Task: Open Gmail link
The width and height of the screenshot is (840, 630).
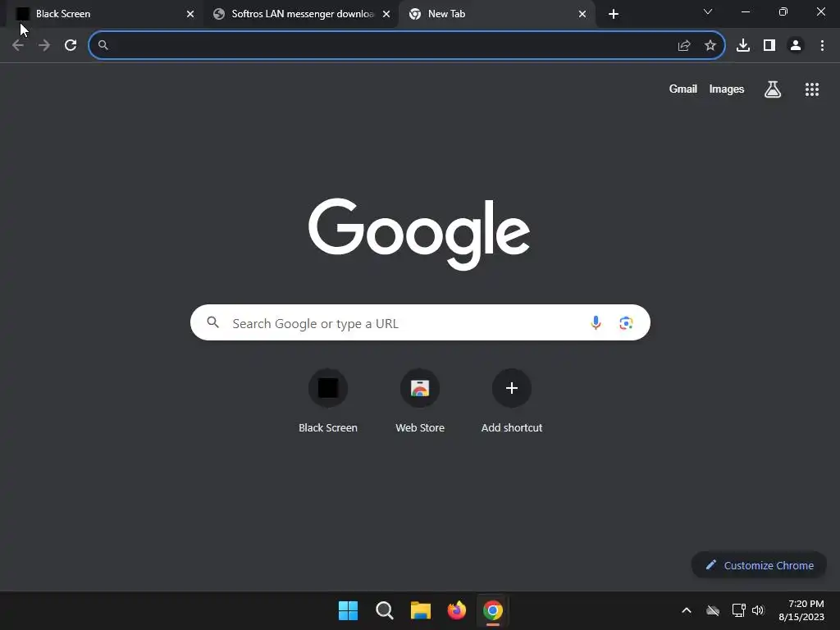Action: (683, 89)
